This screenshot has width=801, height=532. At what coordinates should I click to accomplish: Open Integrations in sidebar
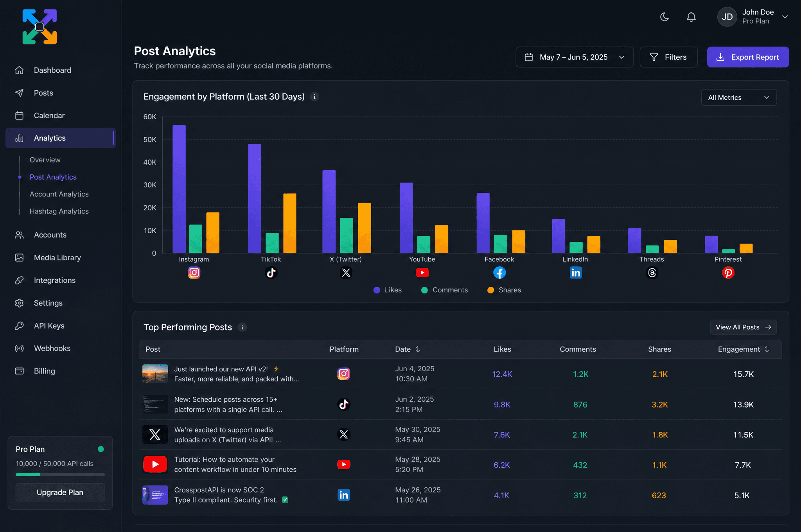tap(61, 280)
